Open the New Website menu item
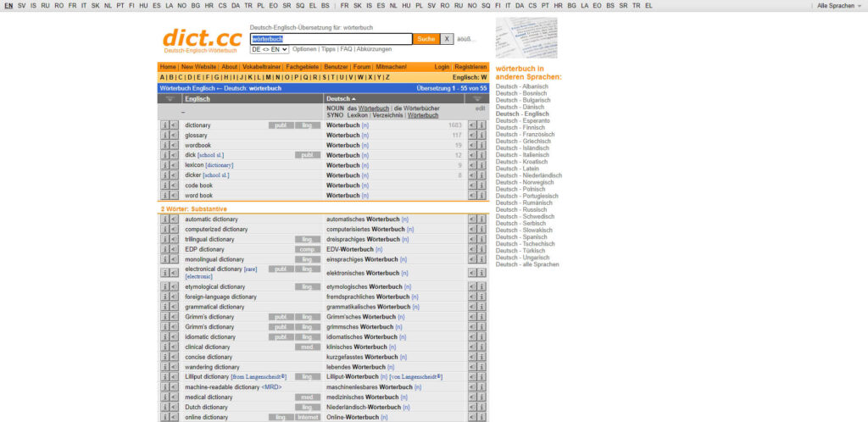 (x=198, y=67)
